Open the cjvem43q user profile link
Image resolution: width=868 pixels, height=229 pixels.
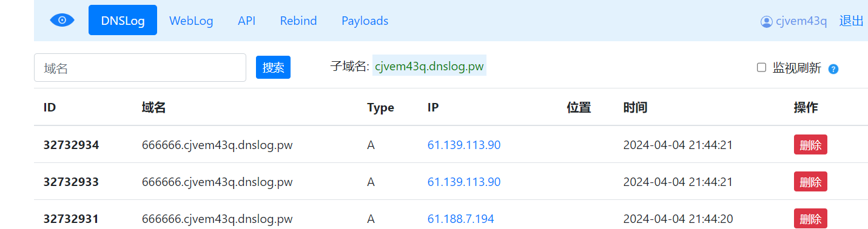pos(801,21)
